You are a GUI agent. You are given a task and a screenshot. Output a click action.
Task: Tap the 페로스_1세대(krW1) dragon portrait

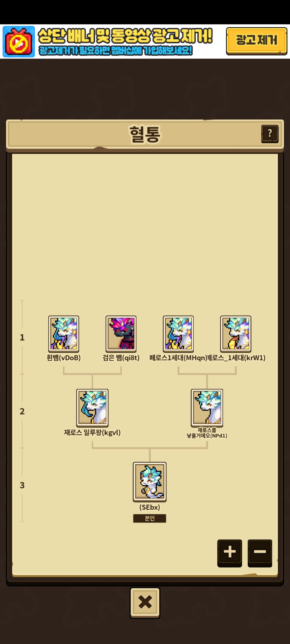(x=236, y=334)
